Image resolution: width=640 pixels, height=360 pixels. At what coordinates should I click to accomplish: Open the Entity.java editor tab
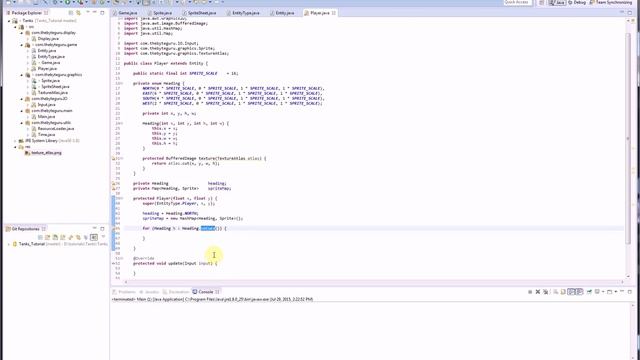tap(282, 13)
